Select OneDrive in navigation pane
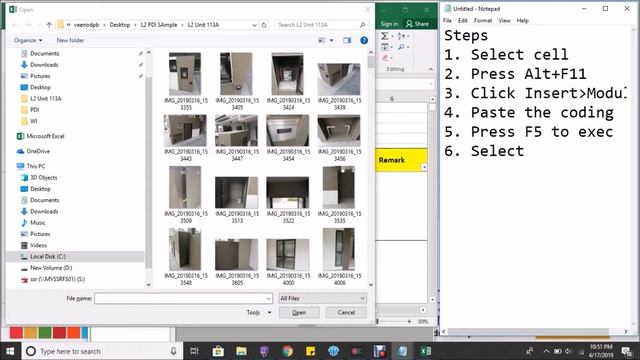640x360 pixels. click(x=38, y=151)
